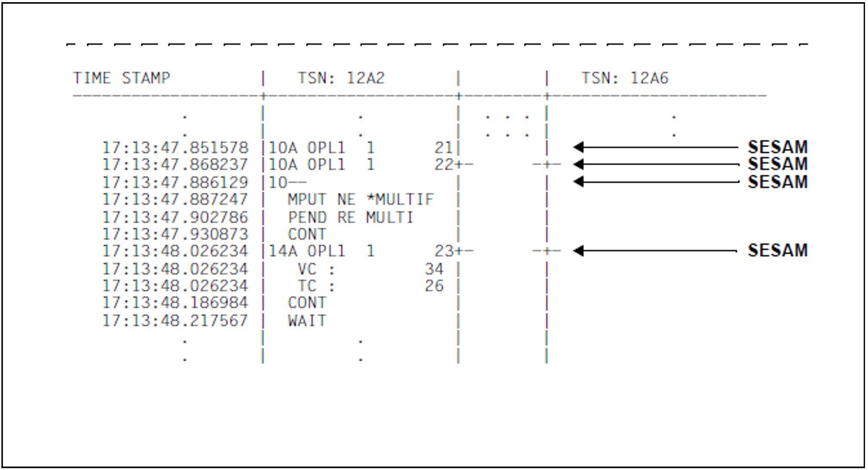
Task: Click the TC : 26 line
Action: 370,286
